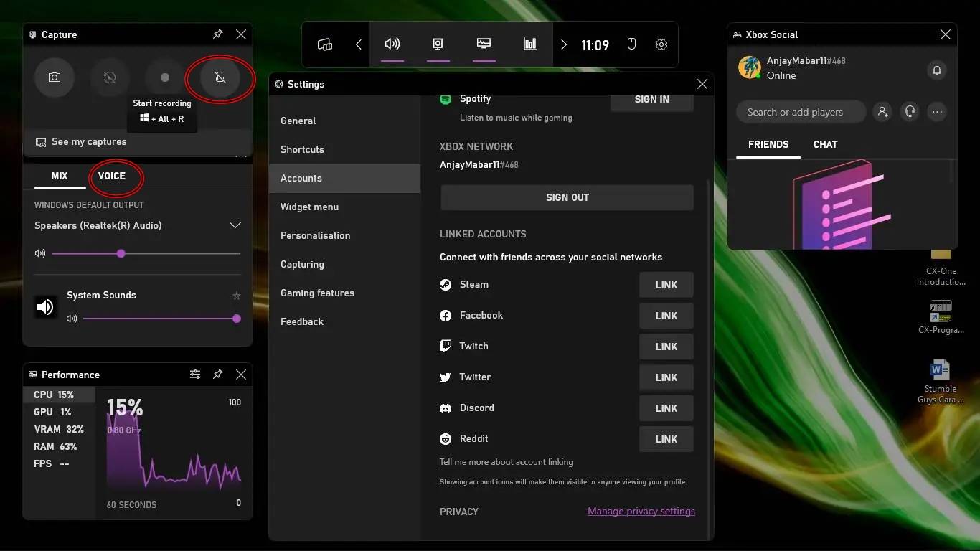
Task: Take a screenshot with camera icon
Action: tap(55, 77)
